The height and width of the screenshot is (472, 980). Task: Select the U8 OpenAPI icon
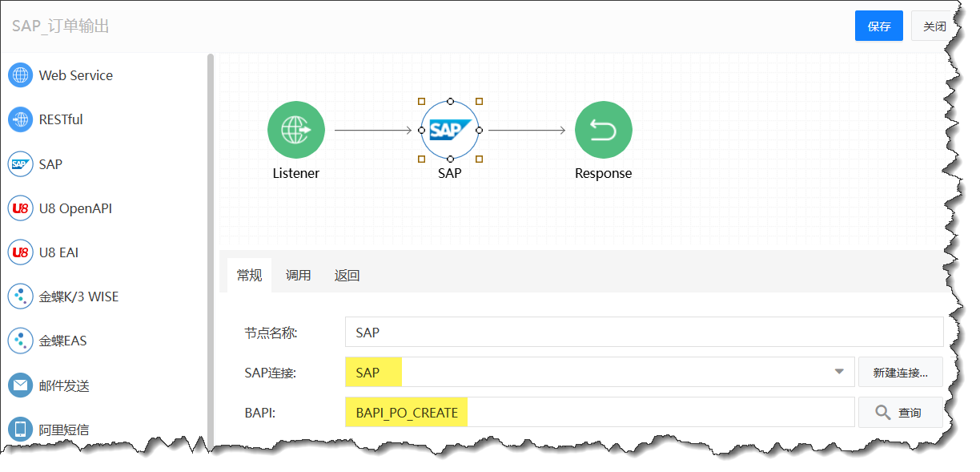pyautogui.click(x=20, y=208)
